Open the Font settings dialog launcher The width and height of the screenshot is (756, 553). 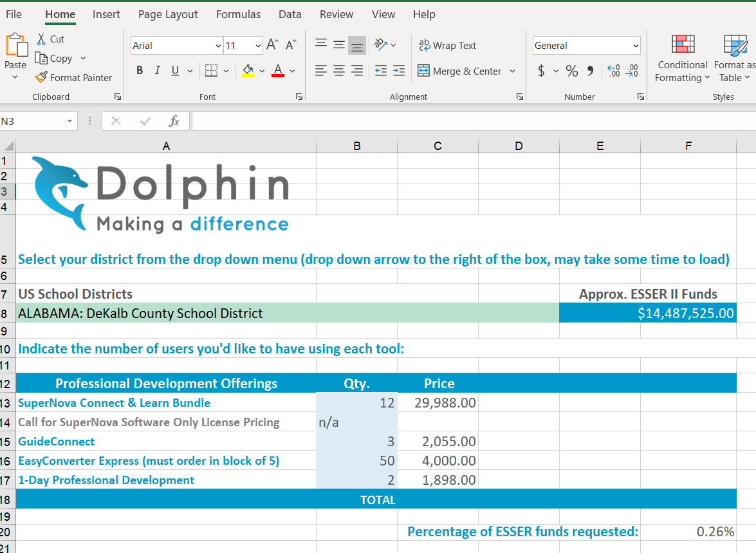click(x=299, y=97)
